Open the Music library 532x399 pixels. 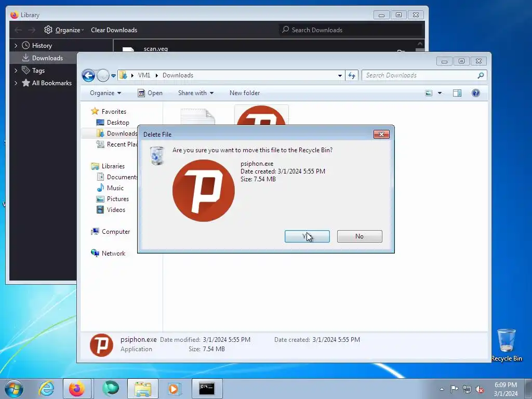click(x=110, y=188)
